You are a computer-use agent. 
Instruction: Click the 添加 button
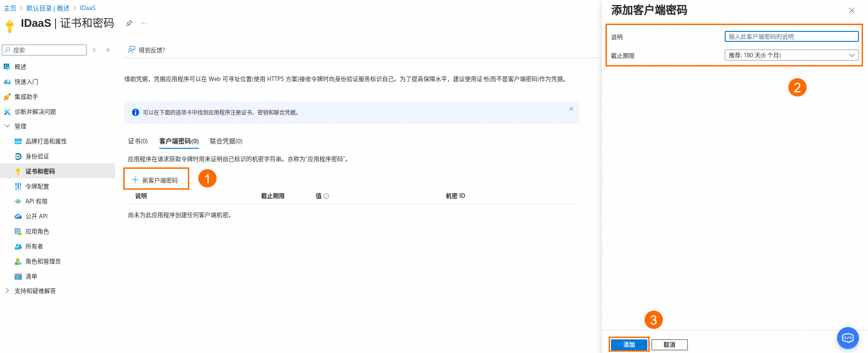(629, 345)
